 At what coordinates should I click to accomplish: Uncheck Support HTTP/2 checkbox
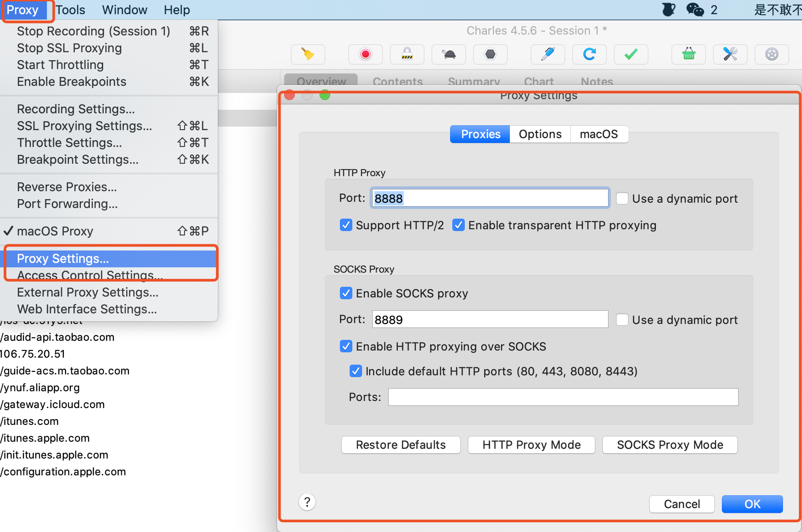tap(346, 225)
